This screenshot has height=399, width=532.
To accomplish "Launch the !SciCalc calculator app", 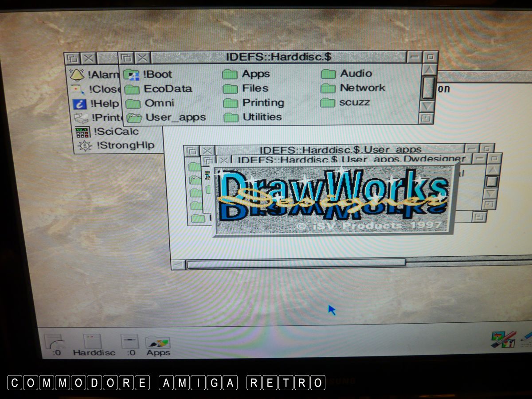I will pos(82,132).
